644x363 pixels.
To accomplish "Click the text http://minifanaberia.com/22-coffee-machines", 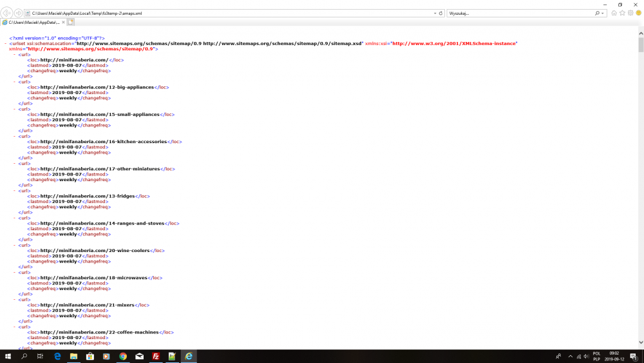I will (99, 332).
